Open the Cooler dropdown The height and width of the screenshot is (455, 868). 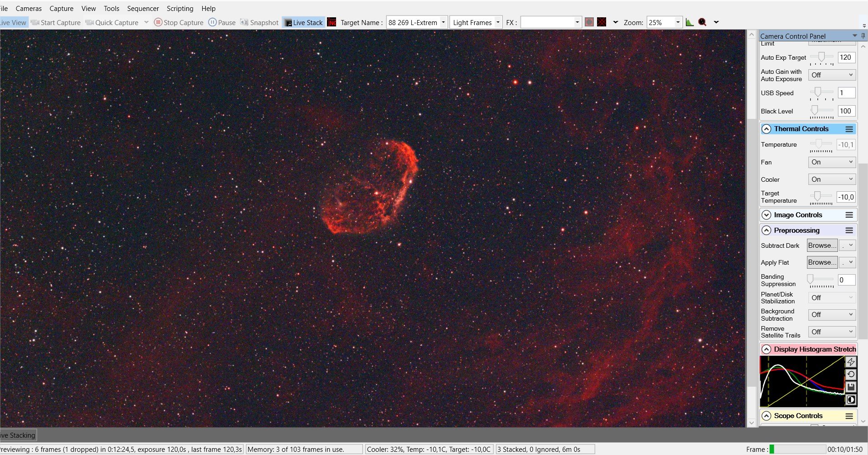tap(832, 179)
